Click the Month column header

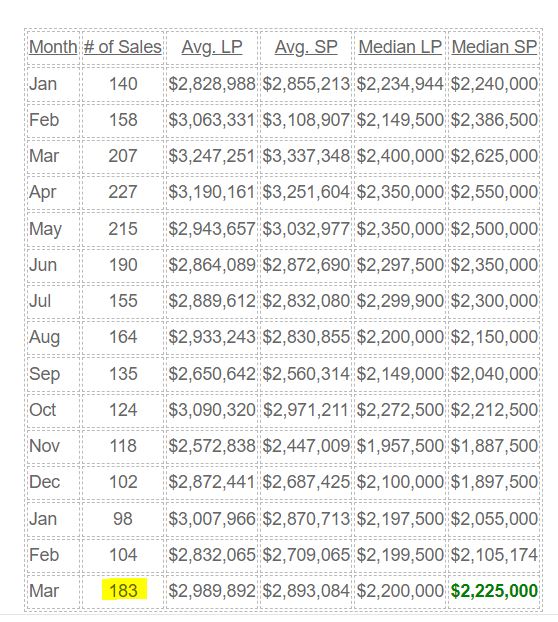[x=53, y=47]
